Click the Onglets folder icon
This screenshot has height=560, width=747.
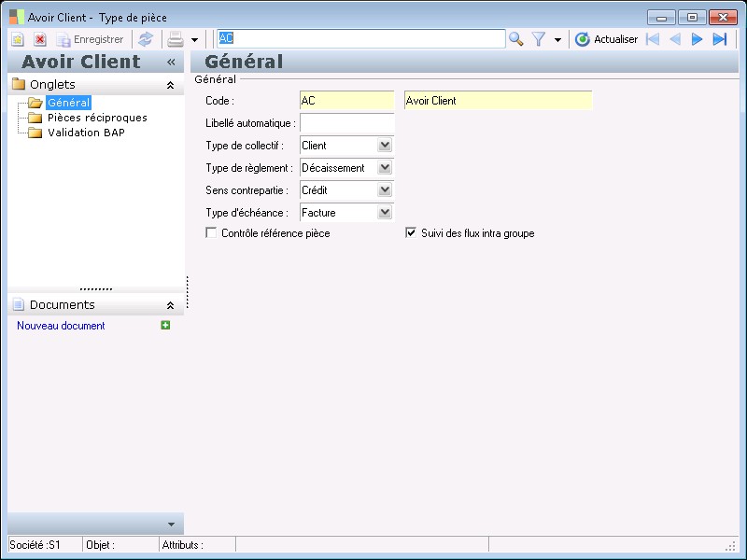19,84
